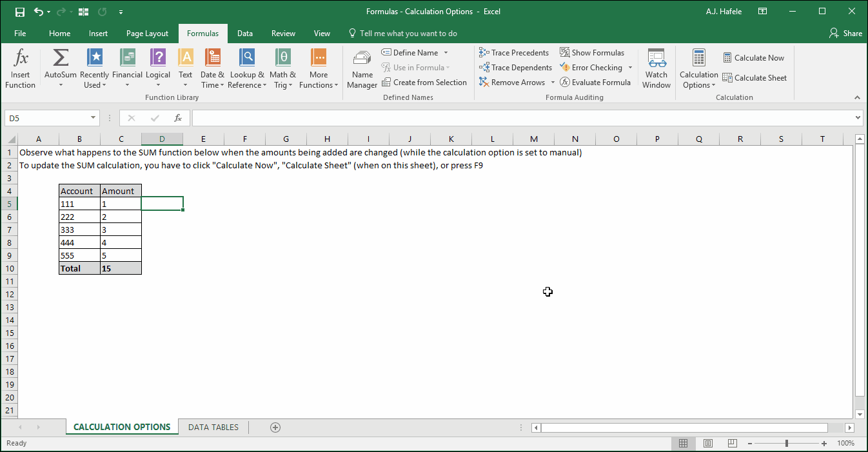The image size is (868, 452).
Task: Switch to Page Layout view in status bar
Action: 708,444
